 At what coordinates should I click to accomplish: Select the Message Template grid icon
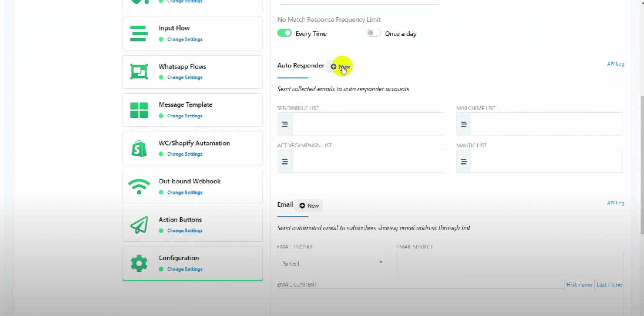pos(139,110)
